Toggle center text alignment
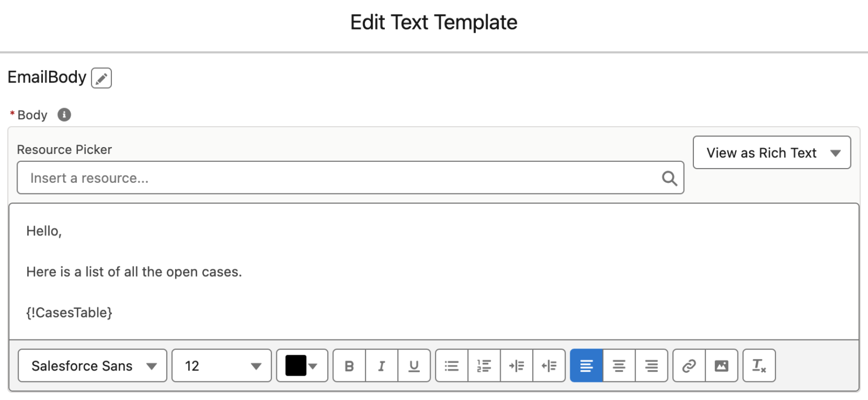The height and width of the screenshot is (400, 868). coord(619,365)
